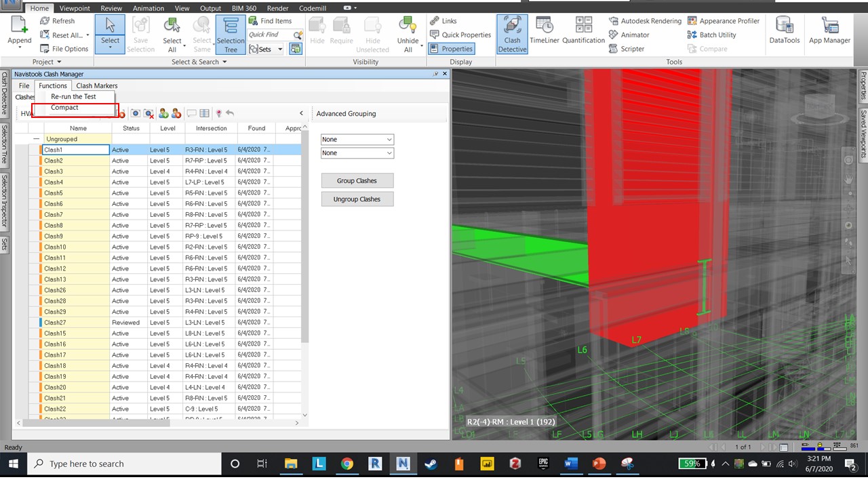Launch Autodesk Rendering
The height and width of the screenshot is (488, 868).
coord(645,21)
